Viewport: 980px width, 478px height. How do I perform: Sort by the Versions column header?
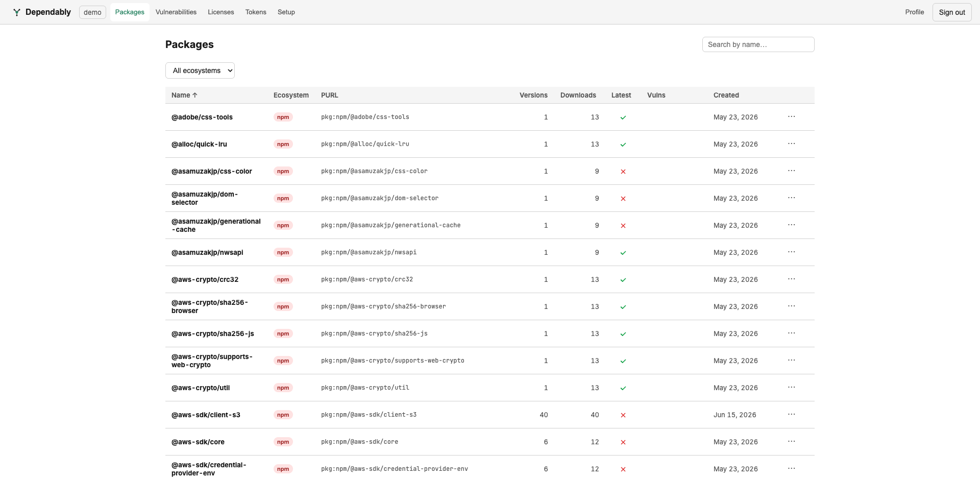click(533, 95)
